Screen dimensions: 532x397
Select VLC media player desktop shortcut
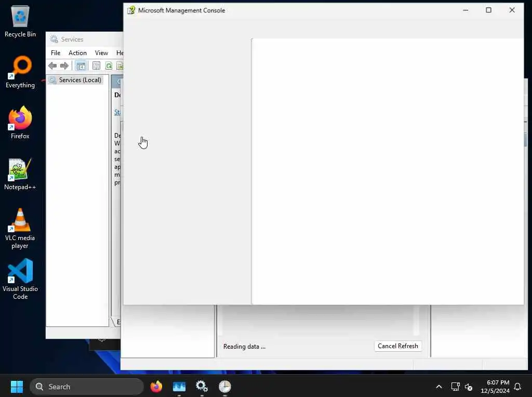(x=20, y=229)
